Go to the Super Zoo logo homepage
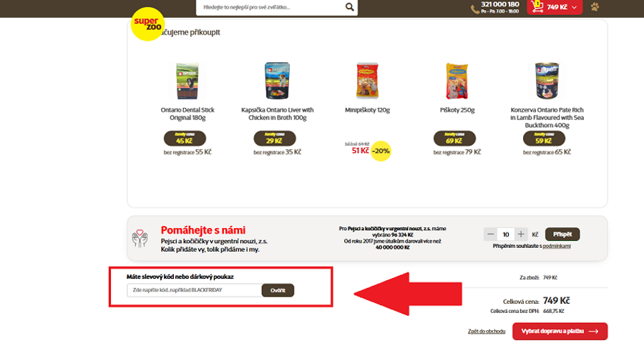 pyautogui.click(x=147, y=24)
